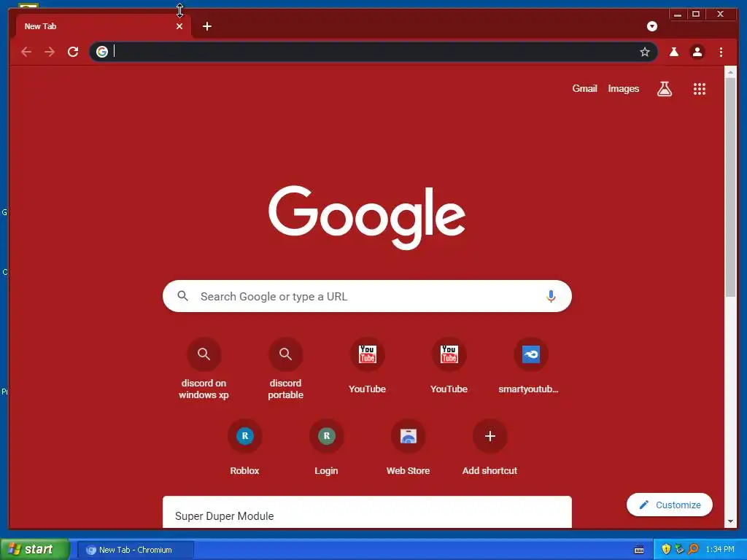Viewport: 747px width, 560px height.
Task: Click in the address bar field
Action: point(374,52)
